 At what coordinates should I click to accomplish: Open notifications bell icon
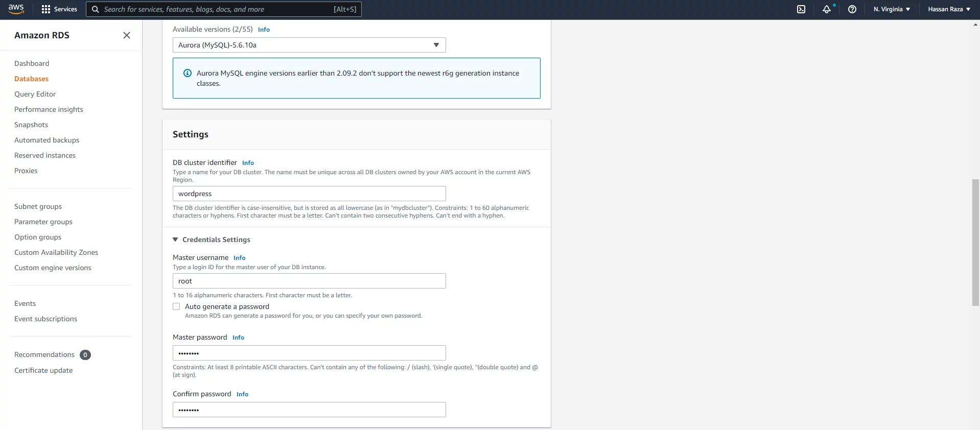tap(827, 9)
